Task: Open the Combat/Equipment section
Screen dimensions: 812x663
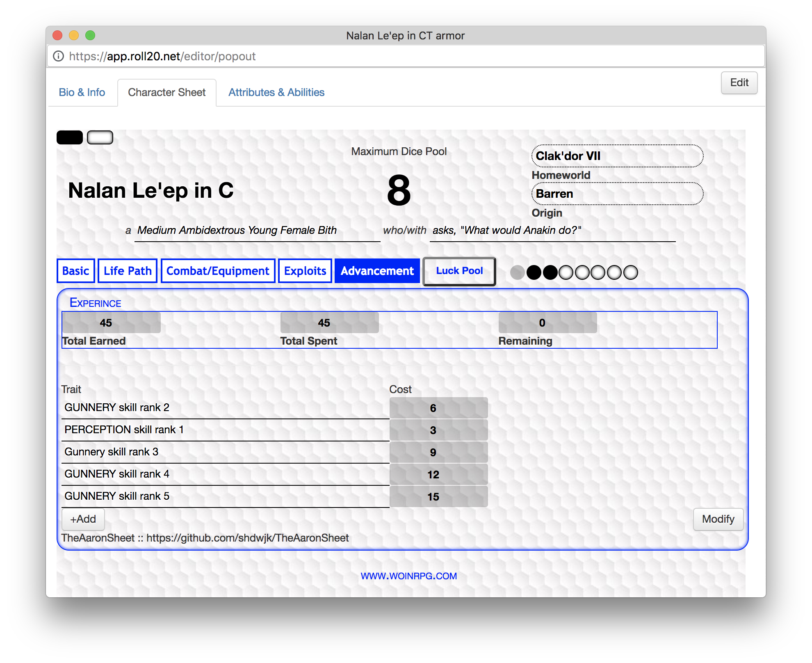Action: point(218,271)
